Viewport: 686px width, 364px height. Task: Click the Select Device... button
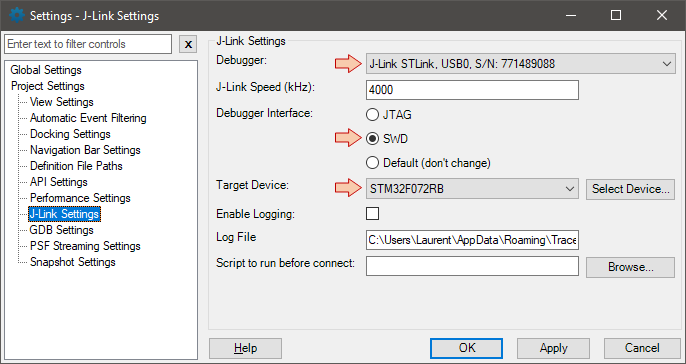click(630, 189)
